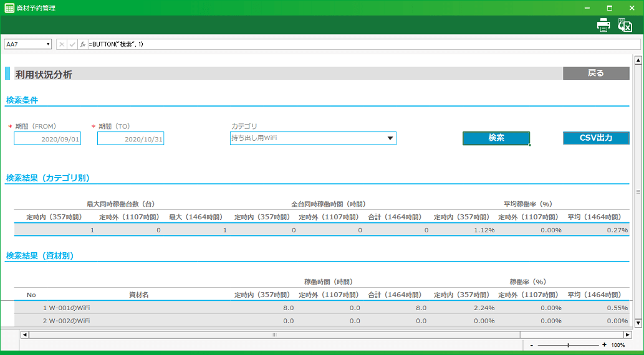Image resolution: width=644 pixels, height=355 pixels.
Task: Click the zoom in plus icon
Action: [604, 345]
